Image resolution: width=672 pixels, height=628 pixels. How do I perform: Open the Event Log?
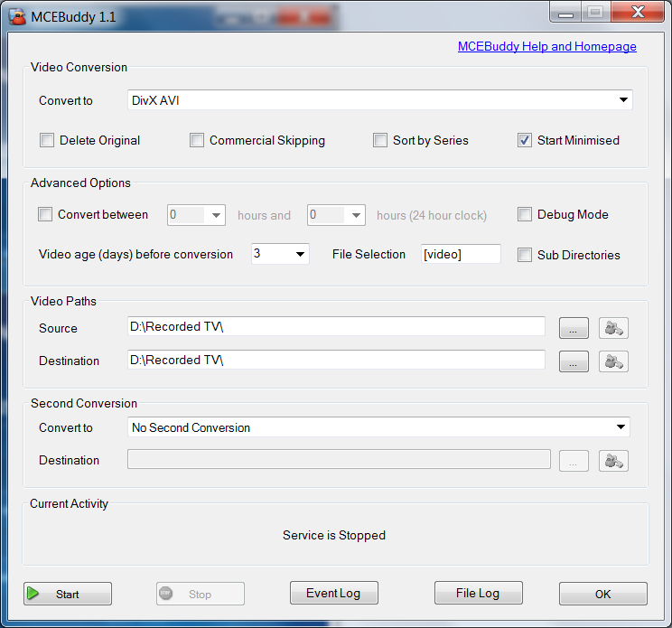[334, 593]
